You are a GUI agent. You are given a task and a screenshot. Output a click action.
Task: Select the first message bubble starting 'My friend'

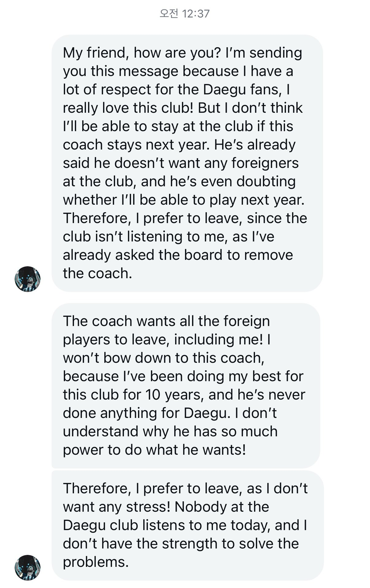187,163
